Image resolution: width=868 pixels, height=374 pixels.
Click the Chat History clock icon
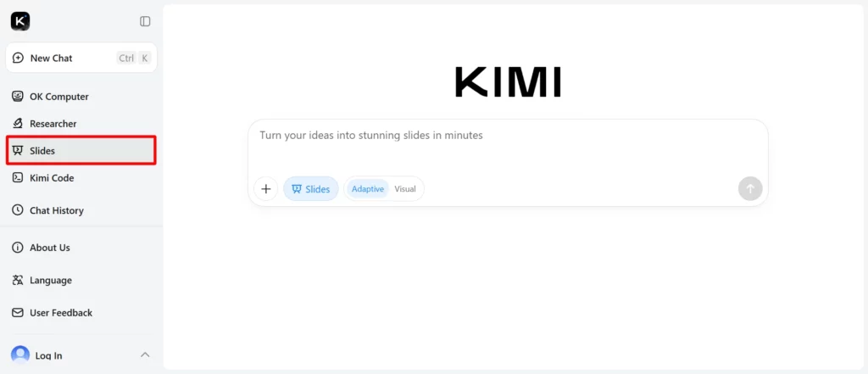click(x=18, y=210)
